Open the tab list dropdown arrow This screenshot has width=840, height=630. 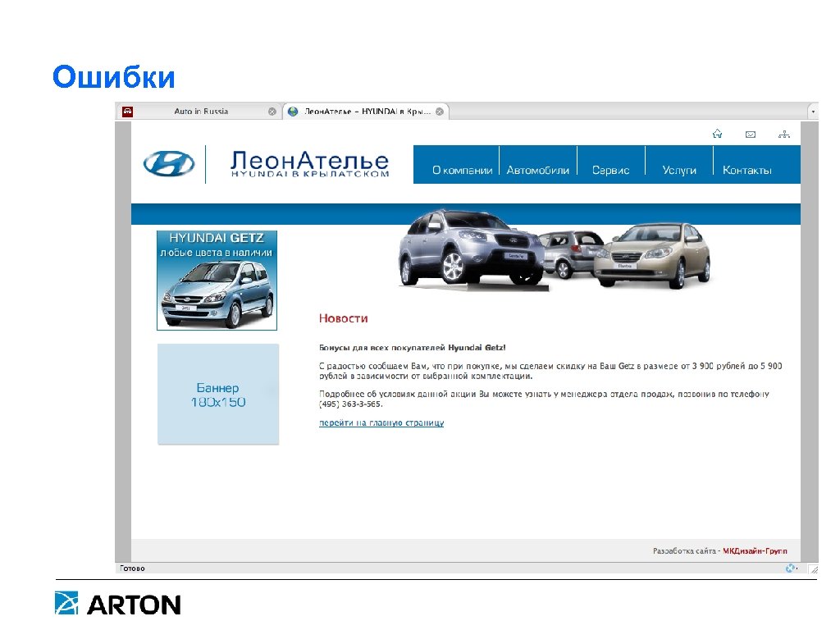pyautogui.click(x=813, y=112)
